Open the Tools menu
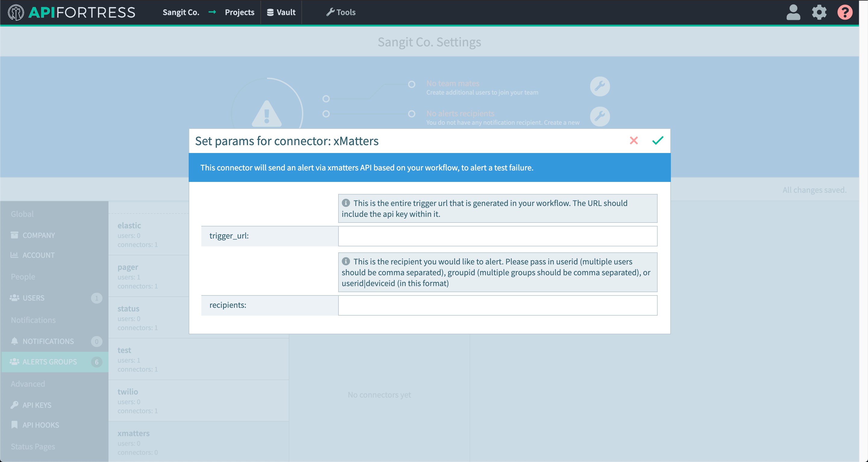Screen dimensions: 868x462 341,12
